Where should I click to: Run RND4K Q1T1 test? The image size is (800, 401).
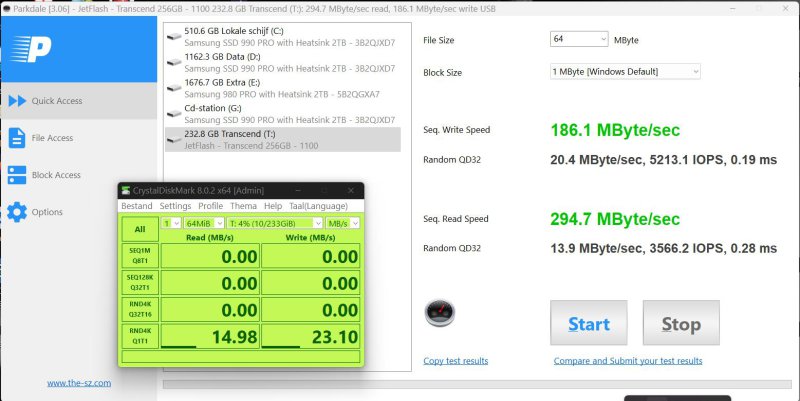click(x=140, y=336)
